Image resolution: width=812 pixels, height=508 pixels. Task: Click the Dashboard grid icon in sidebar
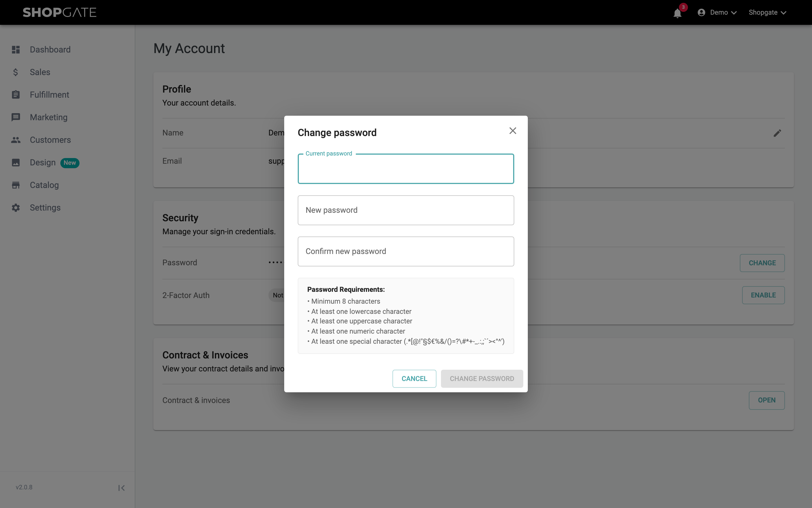tap(16, 50)
